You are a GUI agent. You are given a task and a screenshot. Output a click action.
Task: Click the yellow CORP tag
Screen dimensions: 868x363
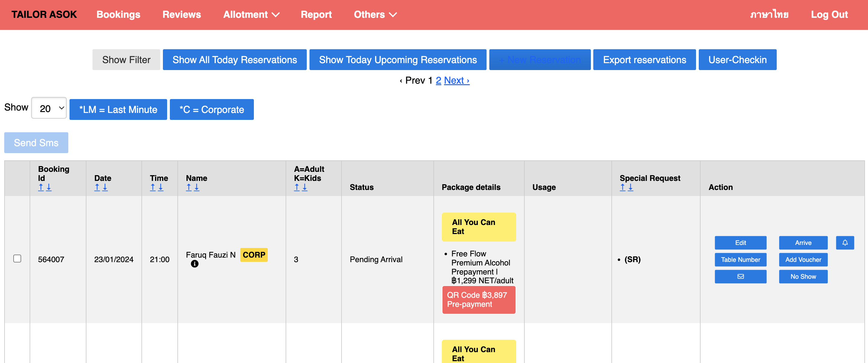(254, 255)
